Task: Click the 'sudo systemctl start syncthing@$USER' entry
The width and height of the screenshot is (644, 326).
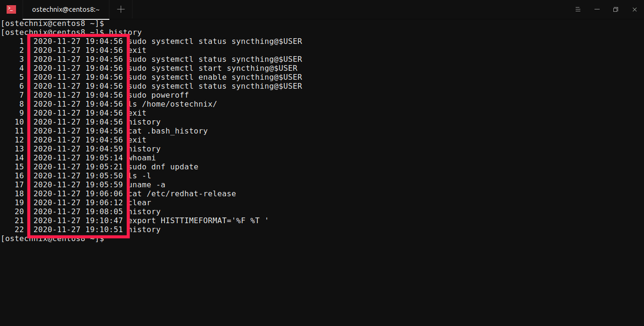Action: pyautogui.click(x=213, y=68)
